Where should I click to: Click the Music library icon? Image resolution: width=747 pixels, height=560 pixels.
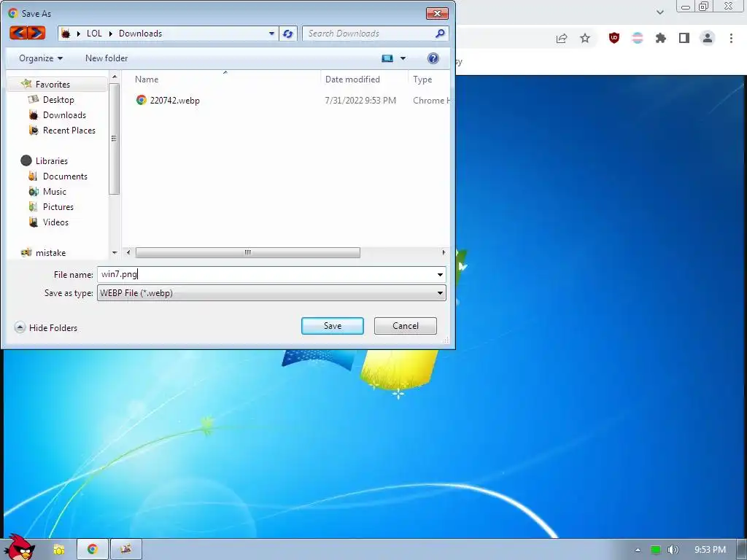coord(34,192)
